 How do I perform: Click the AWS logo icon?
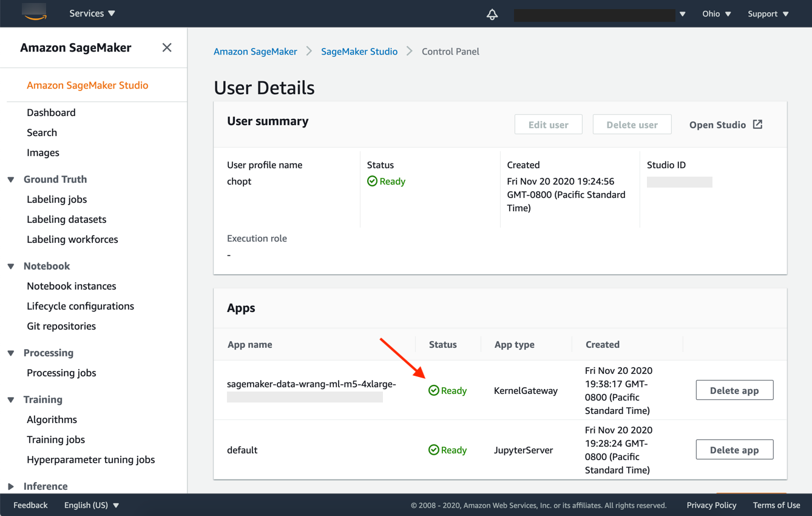[35, 12]
